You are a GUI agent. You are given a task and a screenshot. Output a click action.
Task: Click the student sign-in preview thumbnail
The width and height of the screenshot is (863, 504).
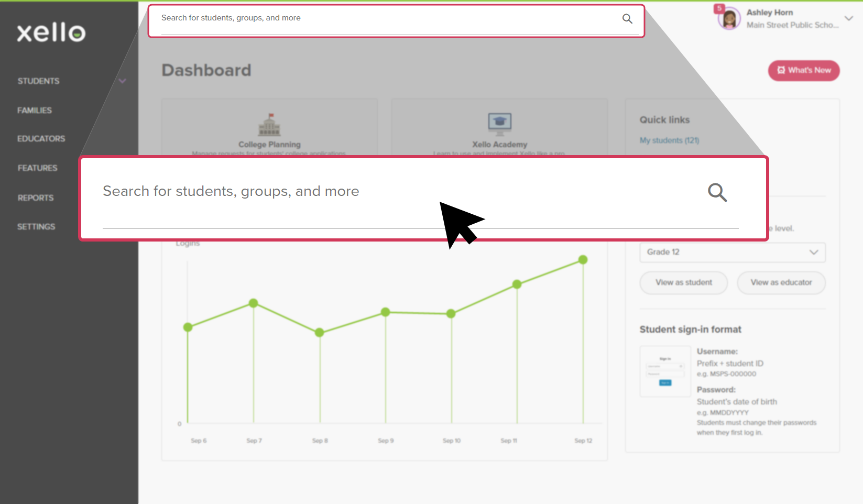coord(665,371)
